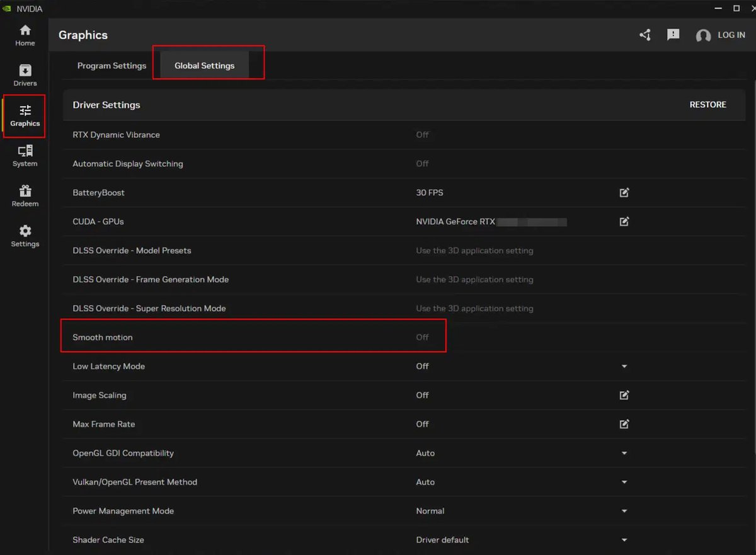Expand Vulkan/OpenGL Present Method dropdown
Image resolution: width=756 pixels, height=555 pixels.
(624, 483)
